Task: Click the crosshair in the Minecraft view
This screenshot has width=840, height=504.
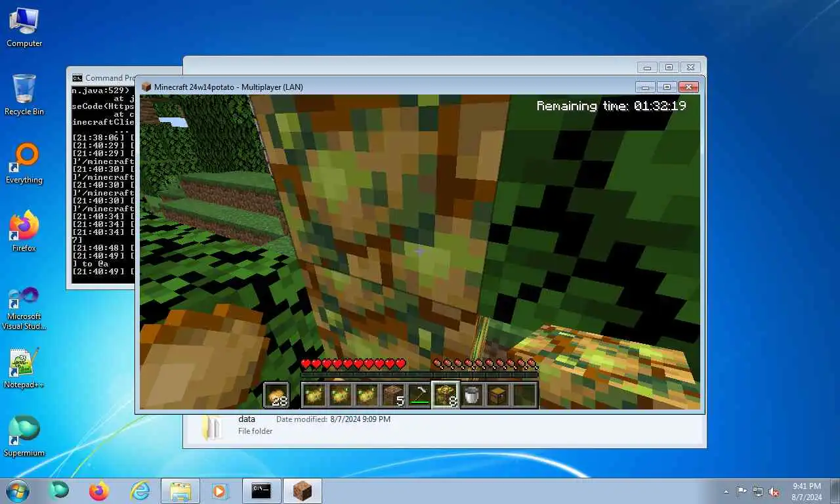Action: (x=419, y=251)
